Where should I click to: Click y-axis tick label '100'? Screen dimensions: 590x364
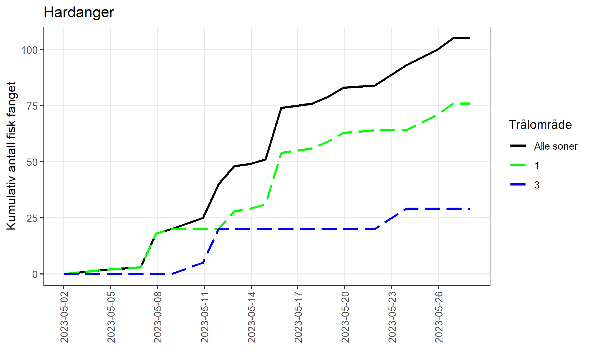pyautogui.click(x=29, y=50)
